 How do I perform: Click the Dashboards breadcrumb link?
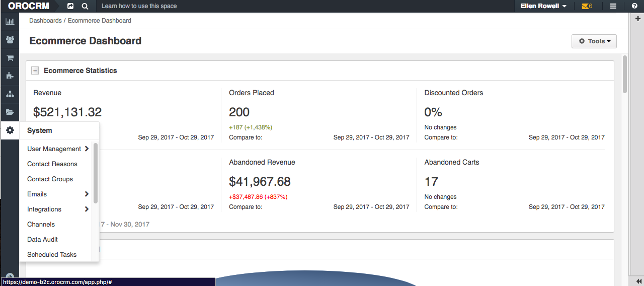point(45,21)
